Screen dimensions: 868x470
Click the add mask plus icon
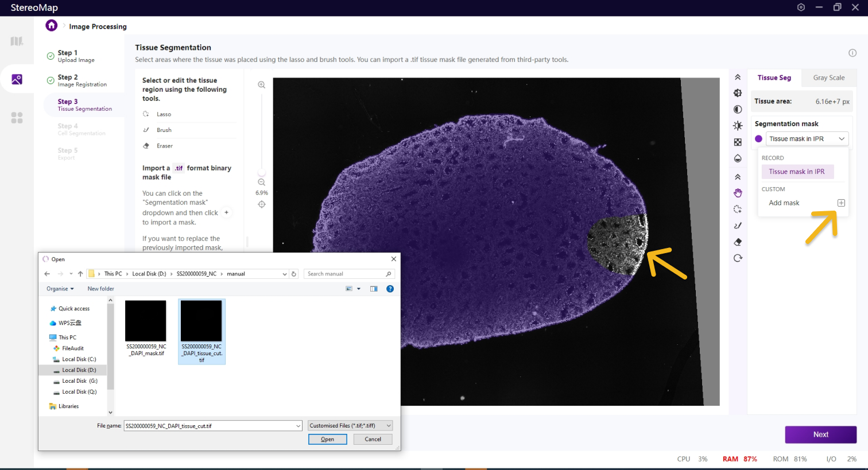tap(841, 203)
